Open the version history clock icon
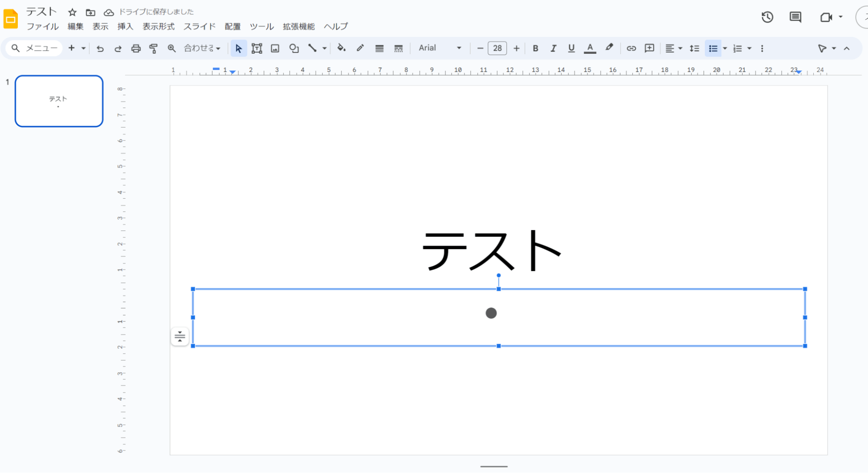Screen dimensions: 868x473 [x=767, y=17]
